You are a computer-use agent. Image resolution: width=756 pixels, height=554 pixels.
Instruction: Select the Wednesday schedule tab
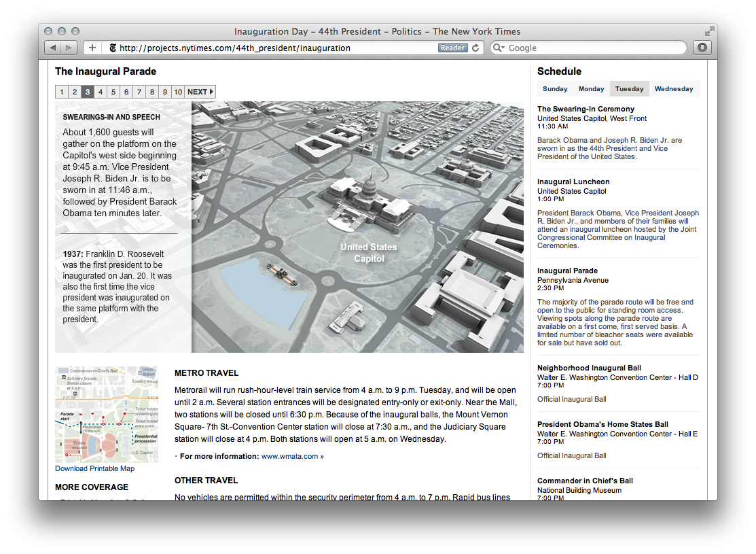674,89
